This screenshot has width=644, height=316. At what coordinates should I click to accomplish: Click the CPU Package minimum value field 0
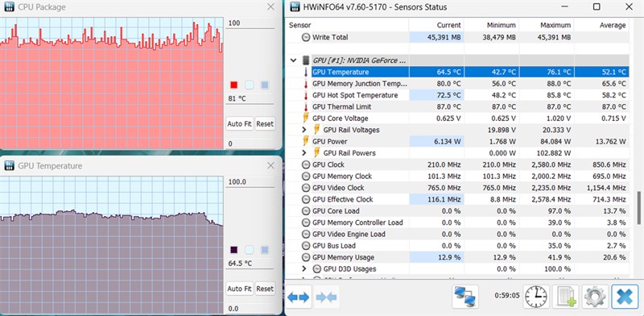pyautogui.click(x=250, y=143)
